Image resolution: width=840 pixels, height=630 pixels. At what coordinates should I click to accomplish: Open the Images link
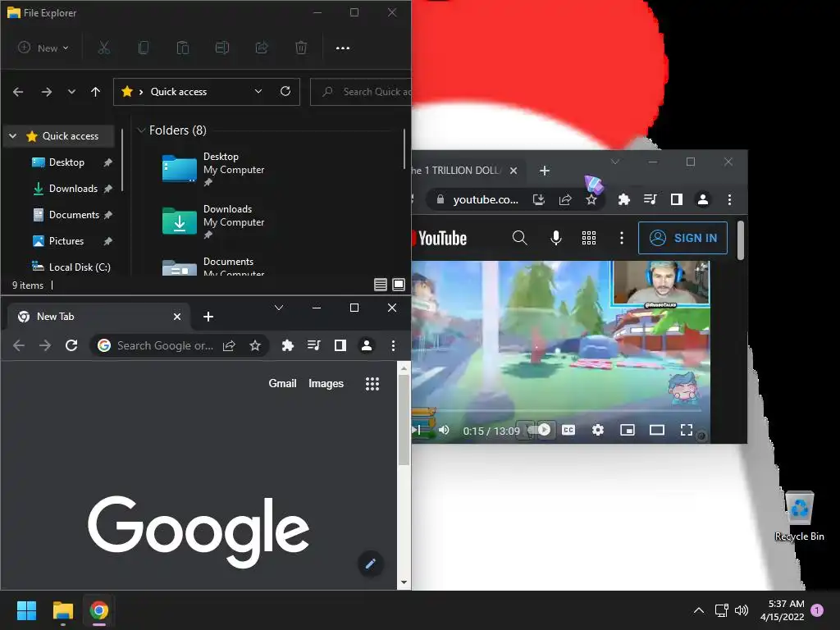click(326, 384)
